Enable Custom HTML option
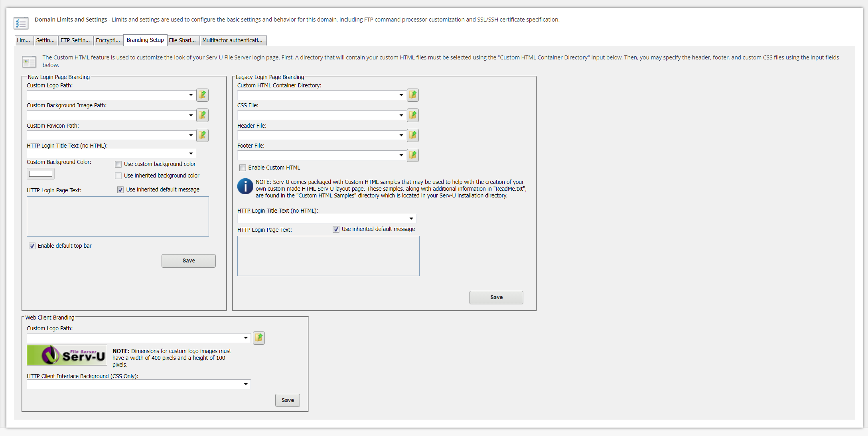The width and height of the screenshot is (868, 436). pyautogui.click(x=243, y=168)
